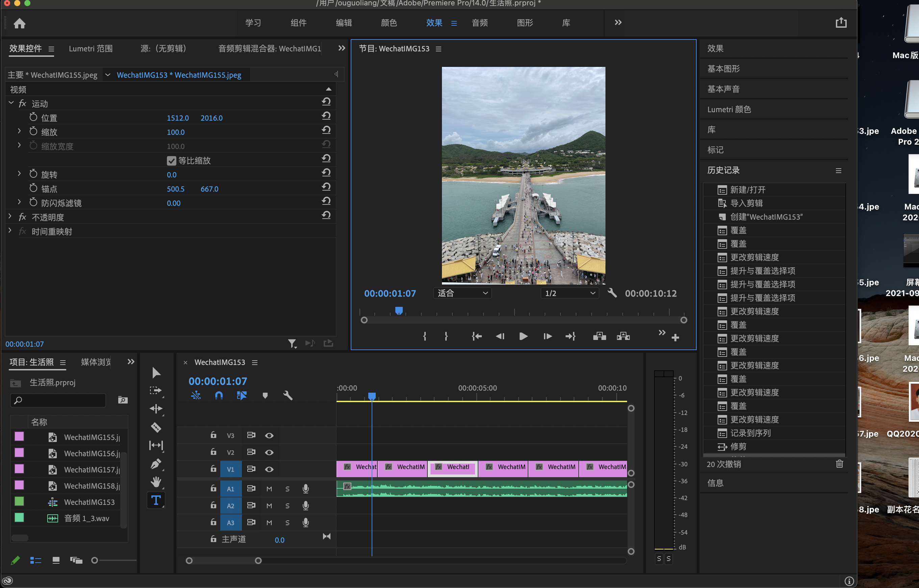Delete history state with trash icon
This screenshot has width=919, height=588.
click(840, 464)
